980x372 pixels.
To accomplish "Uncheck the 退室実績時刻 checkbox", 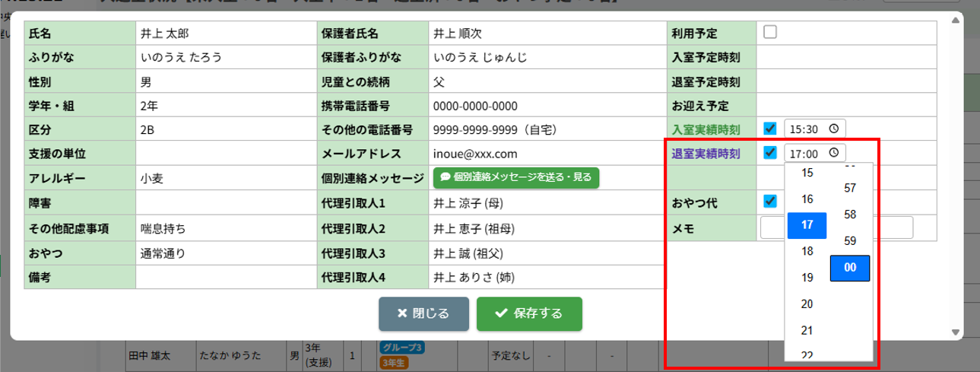I will click(770, 152).
